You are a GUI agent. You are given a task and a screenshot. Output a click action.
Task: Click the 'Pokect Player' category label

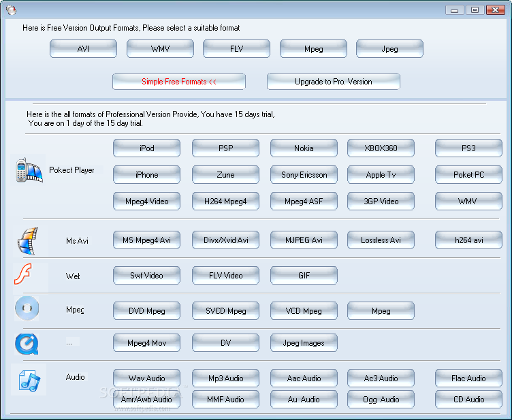coord(71,170)
